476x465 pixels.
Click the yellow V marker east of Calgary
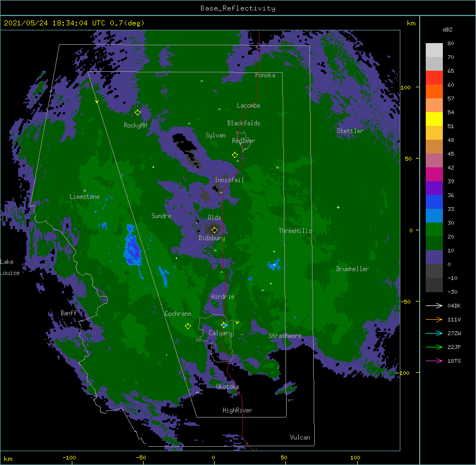pos(237,323)
